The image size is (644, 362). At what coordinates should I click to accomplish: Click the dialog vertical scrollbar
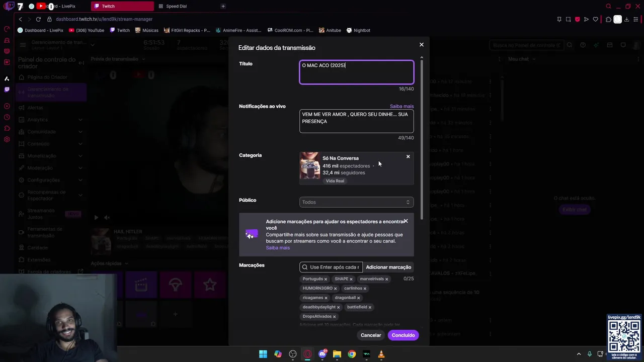422,139
